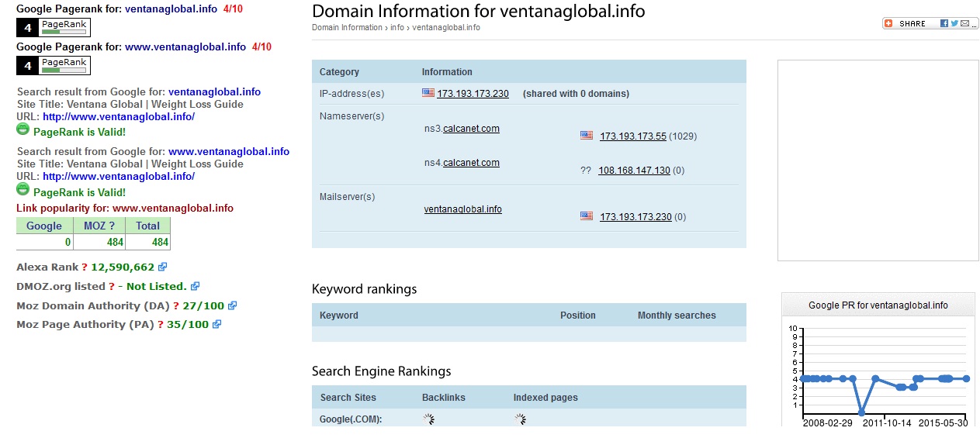Screen dimensions: 980x438
Task: Click the first PageRank 4 badge bar
Action: tap(64, 28)
